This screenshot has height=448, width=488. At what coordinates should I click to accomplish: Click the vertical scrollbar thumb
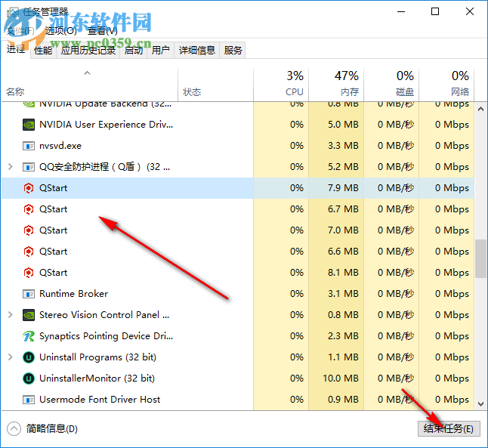click(481, 258)
